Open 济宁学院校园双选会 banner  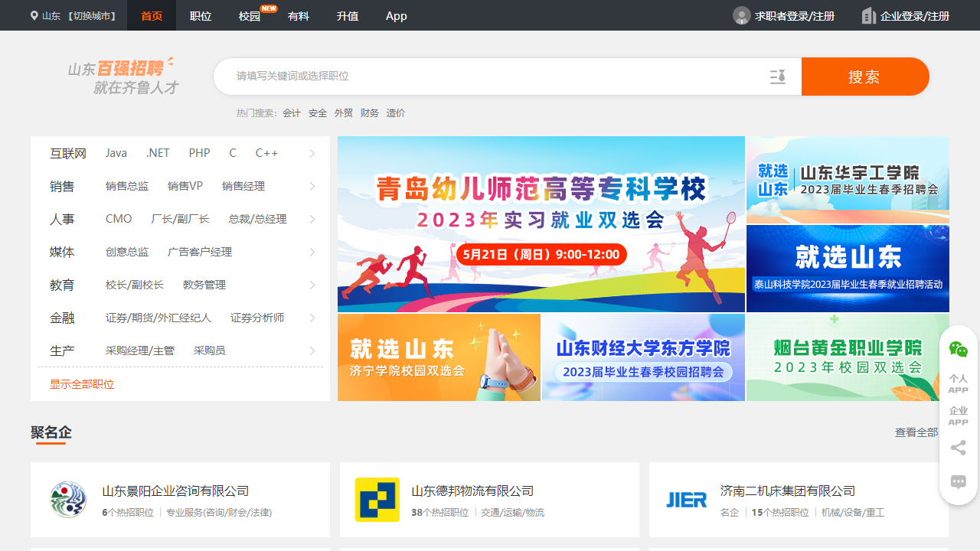tap(439, 357)
